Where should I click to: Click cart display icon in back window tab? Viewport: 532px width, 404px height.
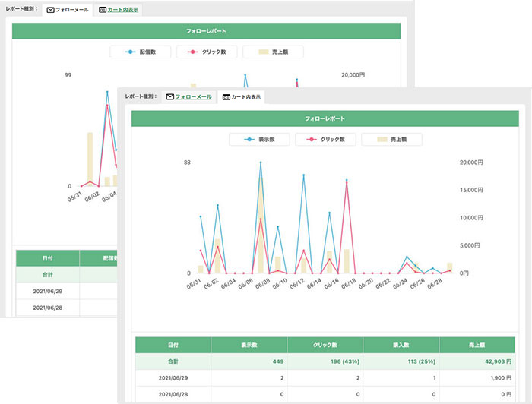(103, 10)
